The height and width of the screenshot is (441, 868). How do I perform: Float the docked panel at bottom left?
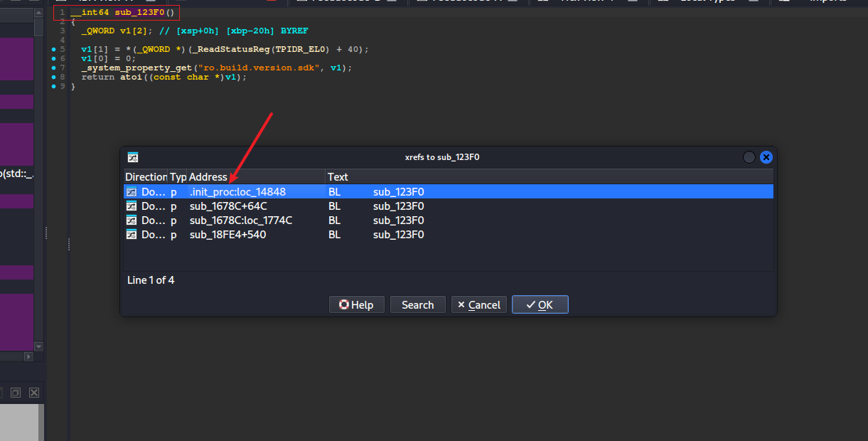coord(16,393)
